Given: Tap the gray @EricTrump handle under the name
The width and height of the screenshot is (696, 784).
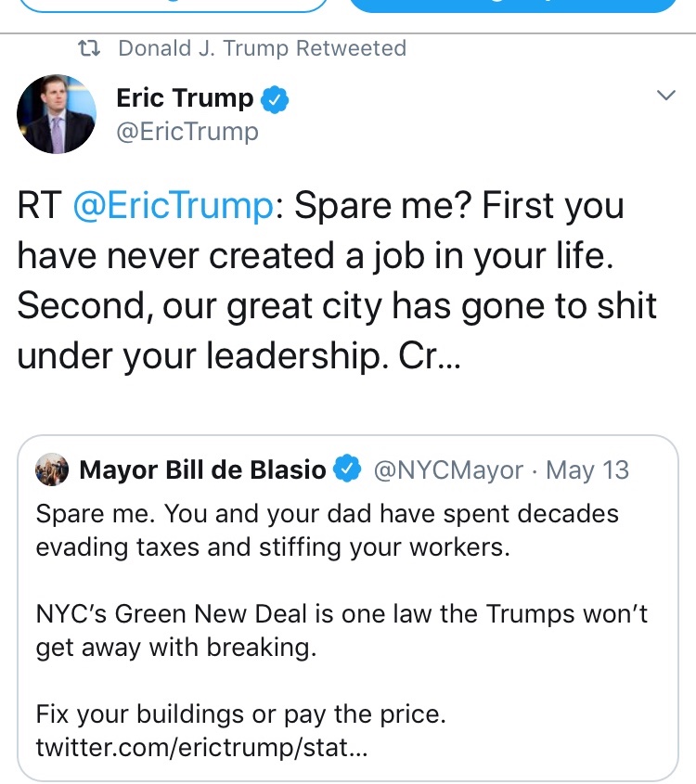Looking at the screenshot, I should coord(187,132).
